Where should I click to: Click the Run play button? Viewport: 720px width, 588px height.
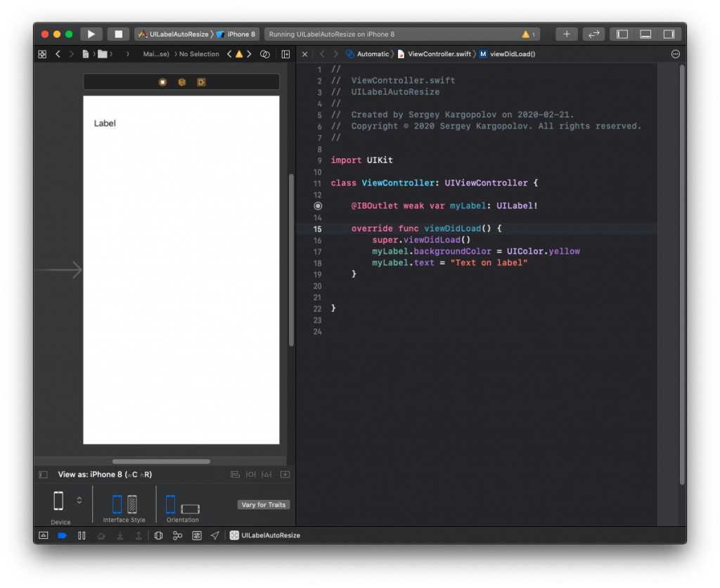coord(91,34)
